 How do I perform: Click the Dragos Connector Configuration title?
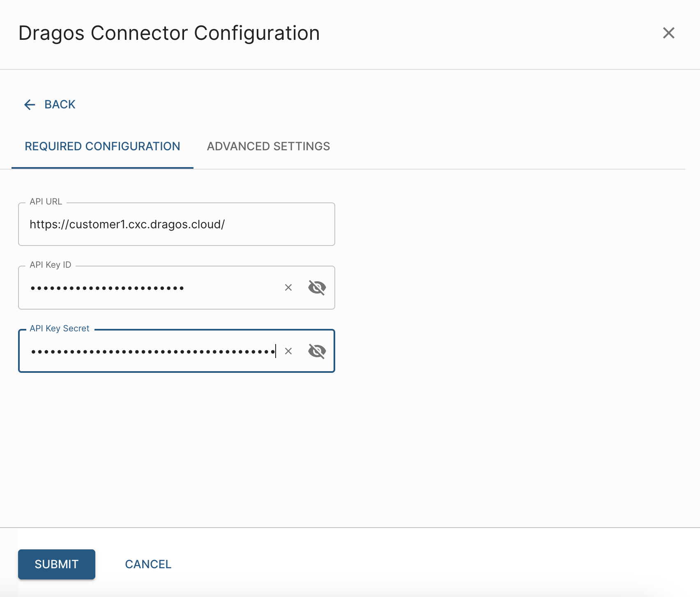click(x=169, y=33)
